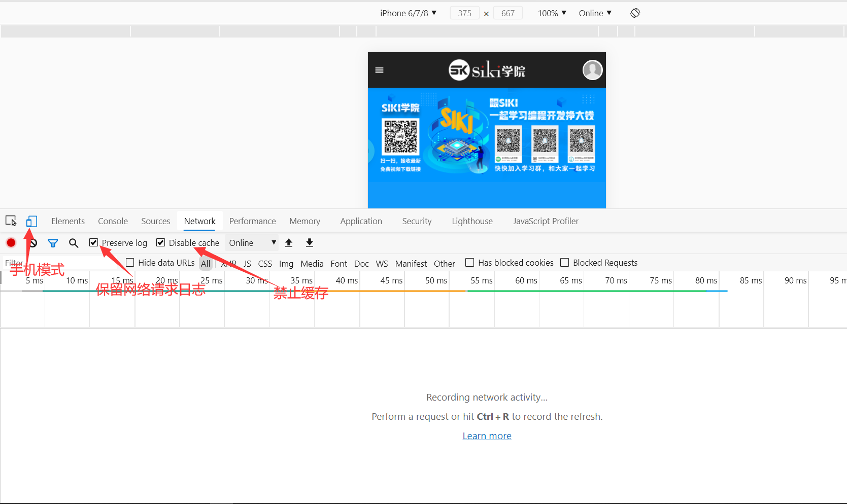The width and height of the screenshot is (847, 504).
Task: Click the Siki banner image
Action: (x=487, y=135)
